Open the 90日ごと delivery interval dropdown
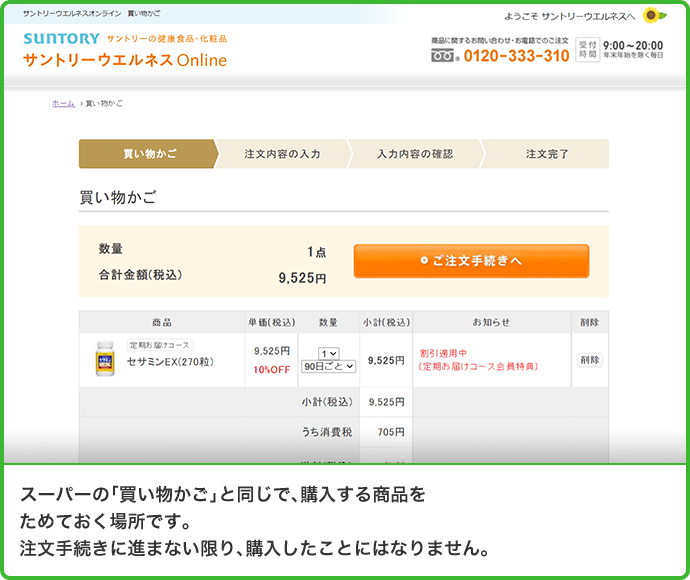The width and height of the screenshot is (690, 580). click(329, 366)
